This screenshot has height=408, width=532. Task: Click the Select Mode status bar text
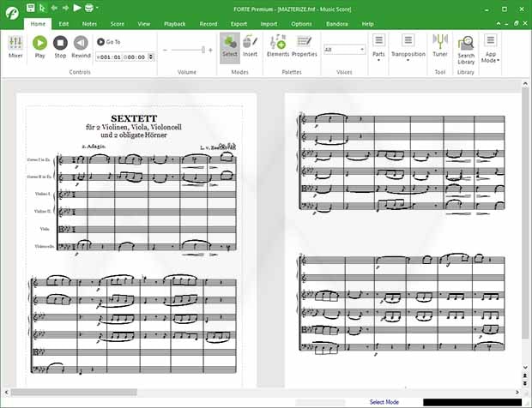click(x=384, y=402)
